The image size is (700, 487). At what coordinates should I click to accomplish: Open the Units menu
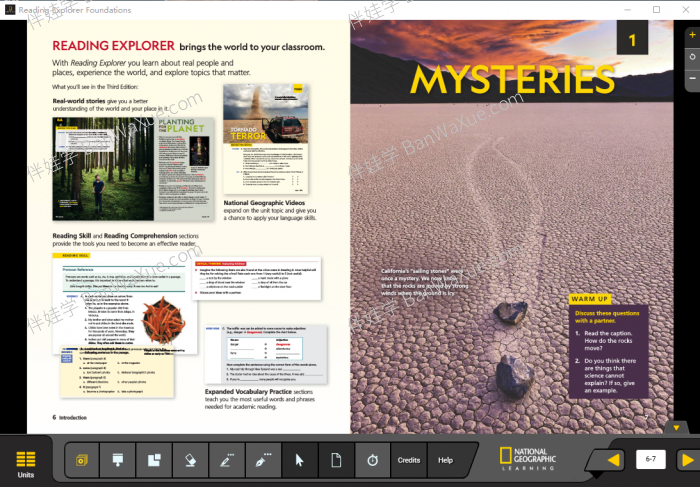tap(25, 464)
